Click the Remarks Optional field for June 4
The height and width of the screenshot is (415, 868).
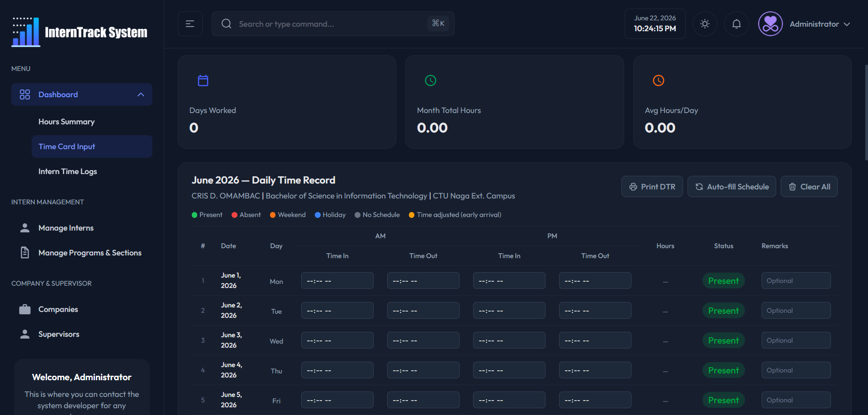click(796, 370)
